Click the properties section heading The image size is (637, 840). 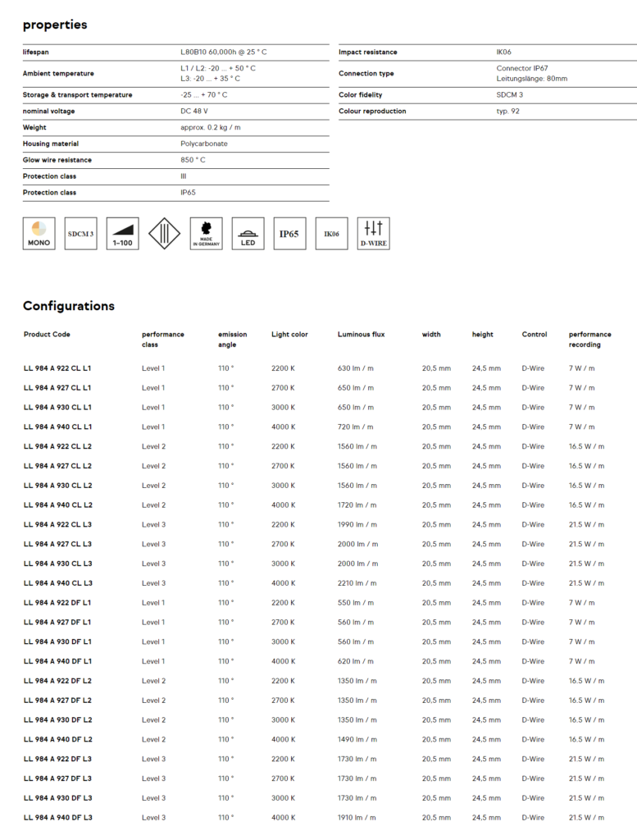click(55, 25)
